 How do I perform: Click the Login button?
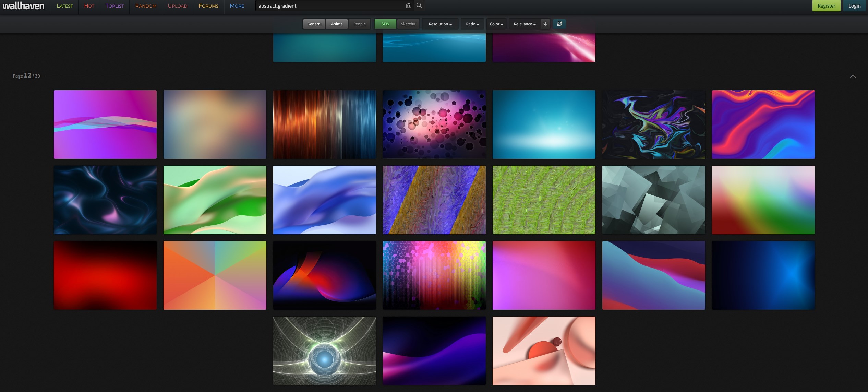pyautogui.click(x=854, y=6)
